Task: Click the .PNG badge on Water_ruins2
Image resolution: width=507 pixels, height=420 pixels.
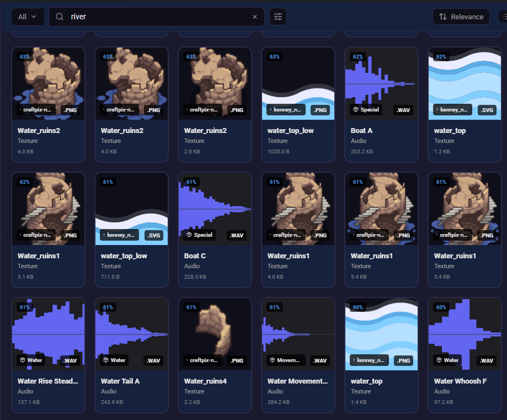Action: tap(71, 110)
